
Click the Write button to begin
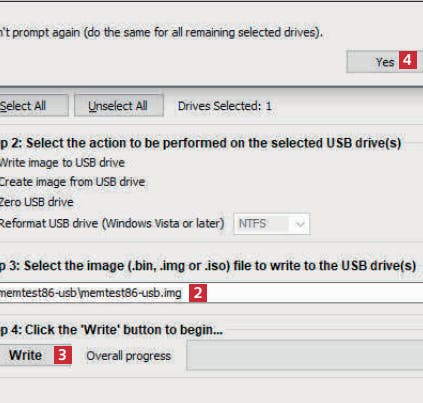35,355
